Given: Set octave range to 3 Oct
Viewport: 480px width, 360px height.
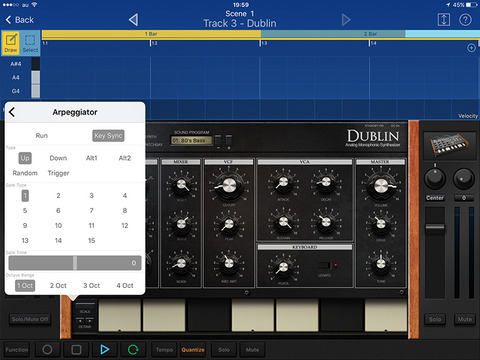Looking at the screenshot, I should point(92,286).
